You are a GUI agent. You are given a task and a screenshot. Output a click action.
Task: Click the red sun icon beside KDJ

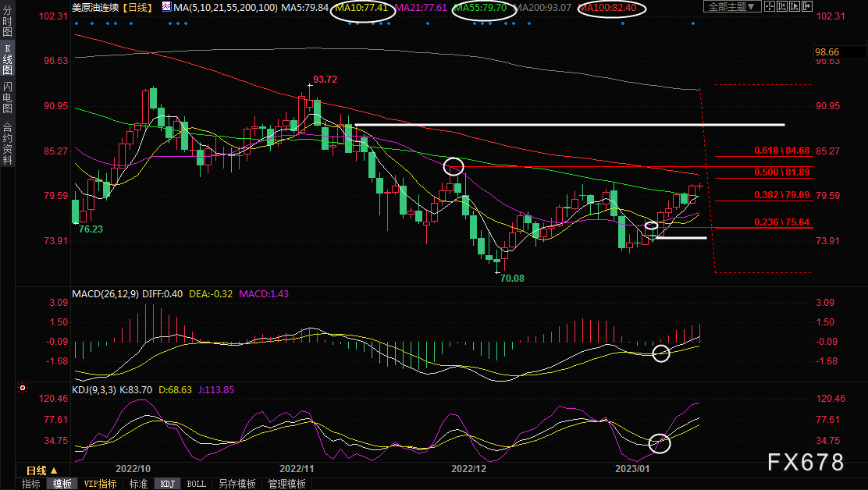[23, 389]
